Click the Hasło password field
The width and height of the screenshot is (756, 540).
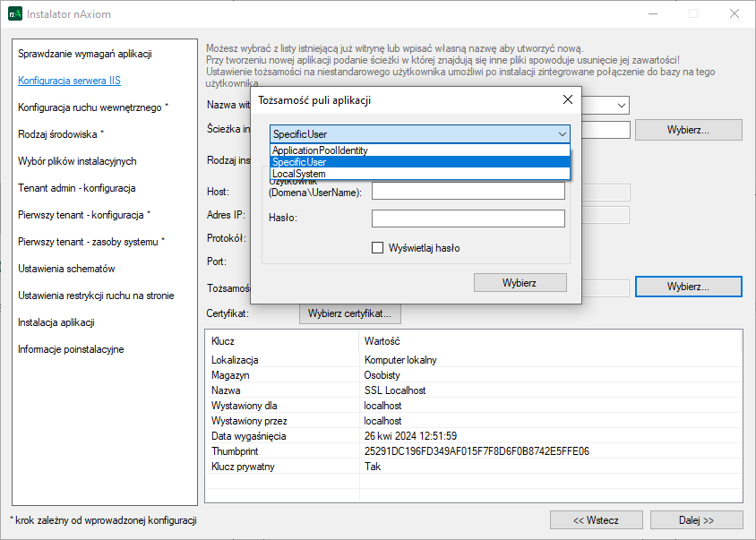[468, 219]
